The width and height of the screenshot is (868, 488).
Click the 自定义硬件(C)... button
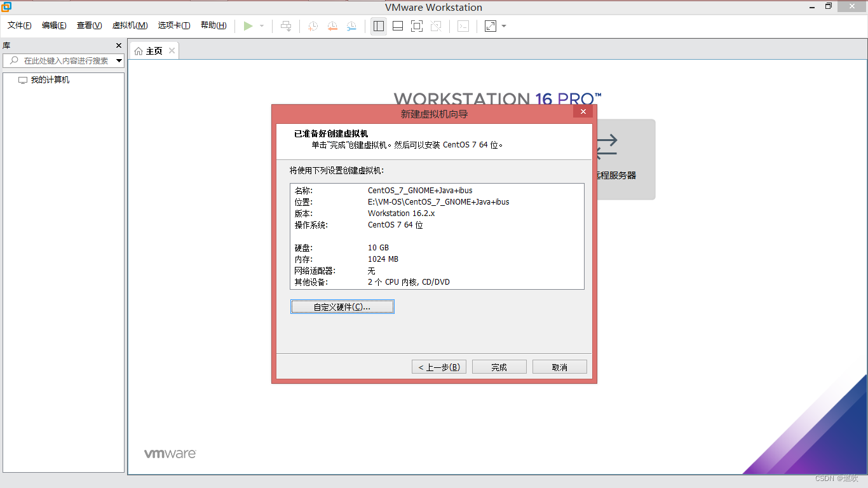point(342,306)
